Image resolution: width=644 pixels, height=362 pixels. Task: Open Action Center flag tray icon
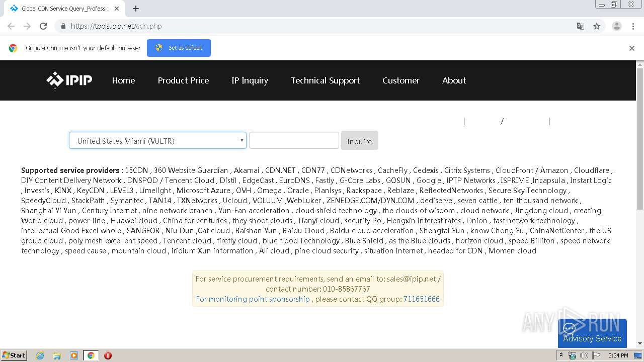[596, 355]
